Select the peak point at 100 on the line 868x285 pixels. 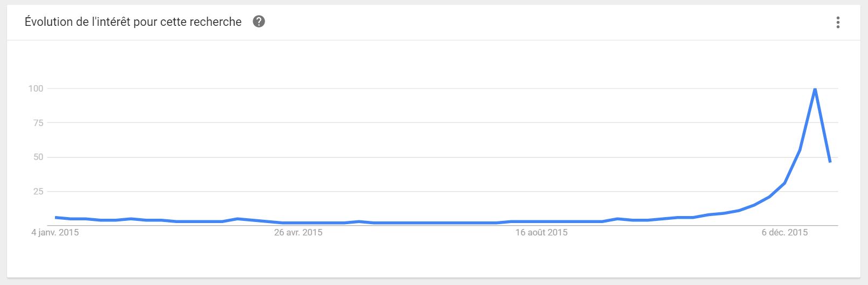click(815, 88)
